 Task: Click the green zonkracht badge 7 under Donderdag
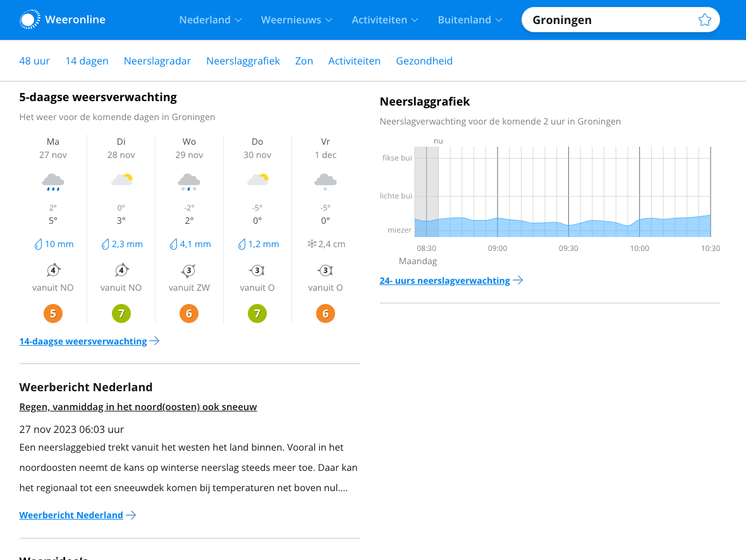257,313
